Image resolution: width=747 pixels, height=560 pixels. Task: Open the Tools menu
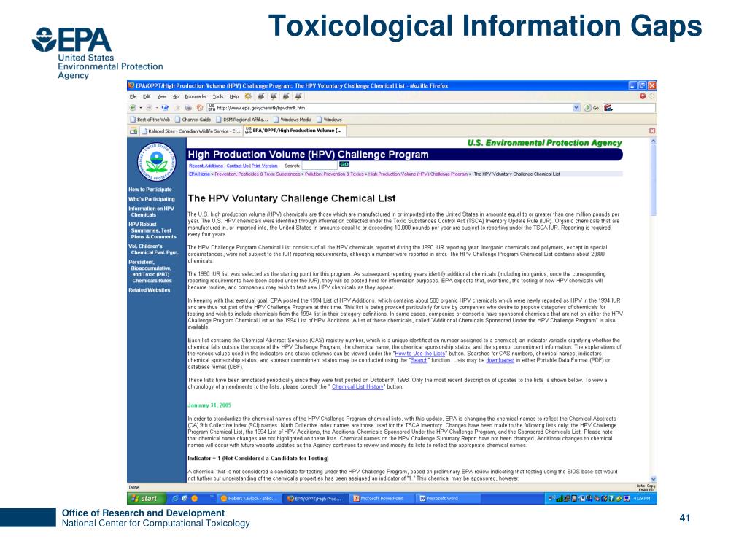(218, 97)
